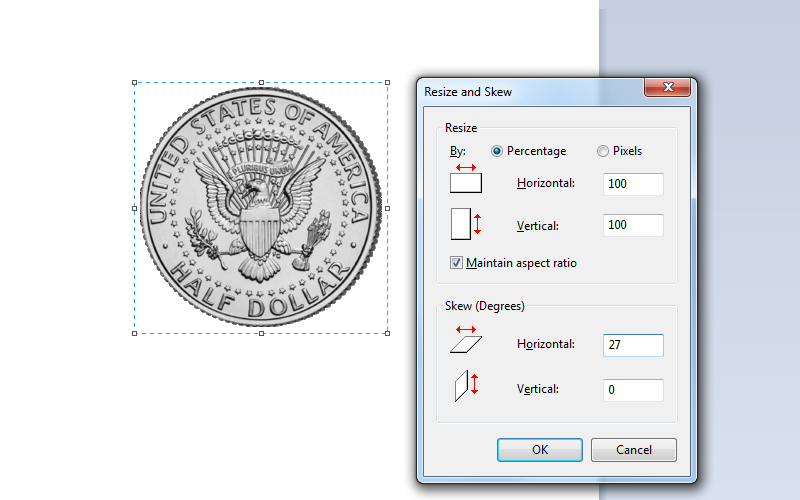
Task: Choose Pixels as the resize unit
Action: click(x=602, y=151)
